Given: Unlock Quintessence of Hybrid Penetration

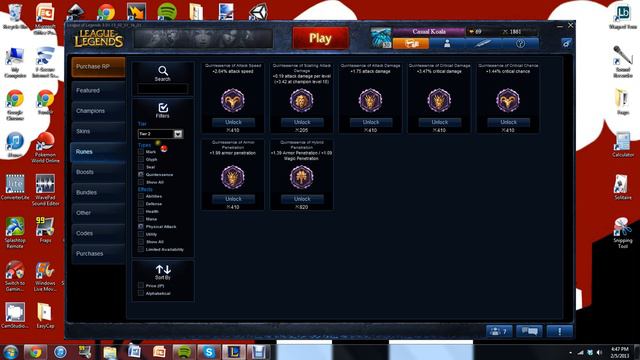Looking at the screenshot, I should coord(302,199).
